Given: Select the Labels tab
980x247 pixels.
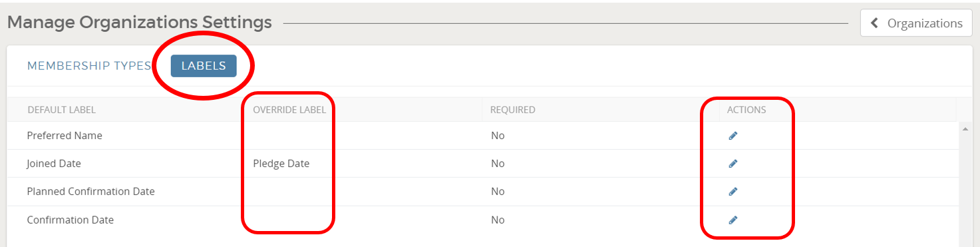Looking at the screenshot, I should point(204,66).
